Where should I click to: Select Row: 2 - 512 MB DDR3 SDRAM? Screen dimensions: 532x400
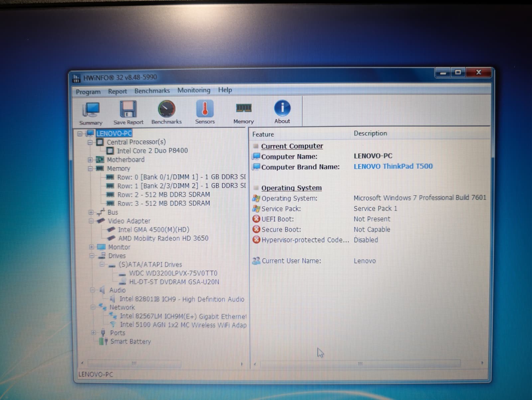pos(164,195)
